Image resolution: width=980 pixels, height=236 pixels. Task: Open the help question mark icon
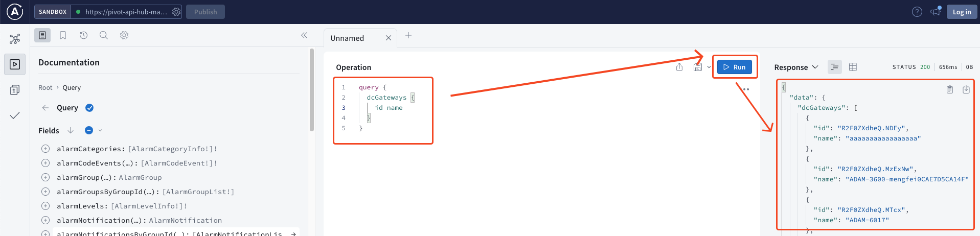(x=917, y=12)
